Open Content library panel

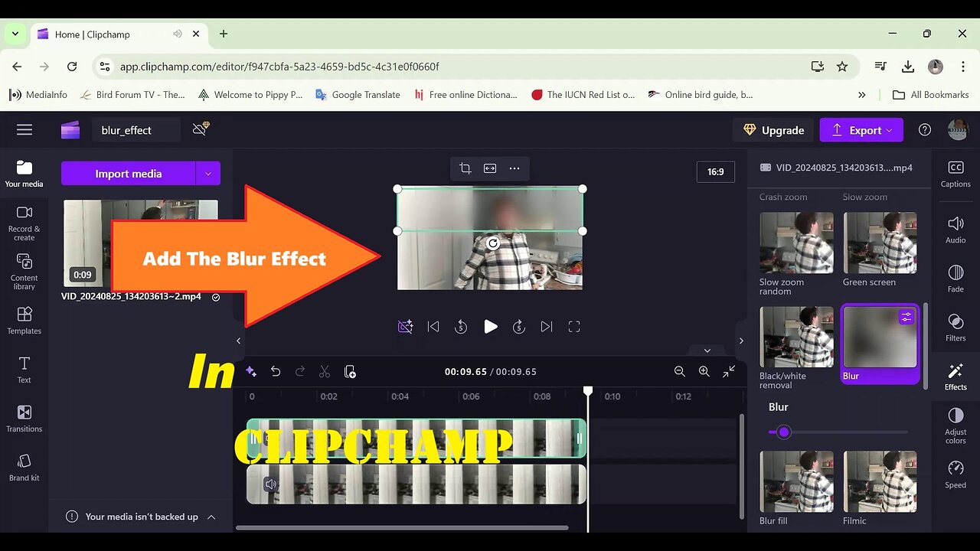[24, 272]
